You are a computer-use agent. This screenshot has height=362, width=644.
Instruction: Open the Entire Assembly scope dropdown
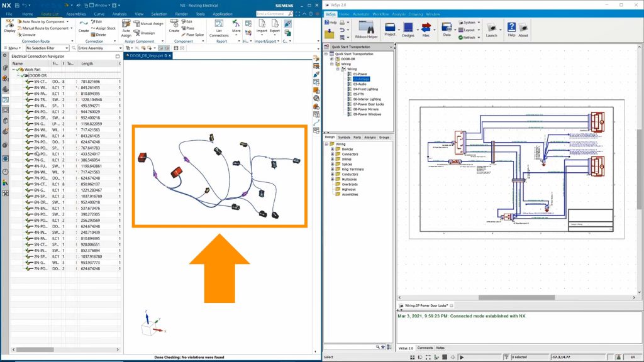[100, 48]
